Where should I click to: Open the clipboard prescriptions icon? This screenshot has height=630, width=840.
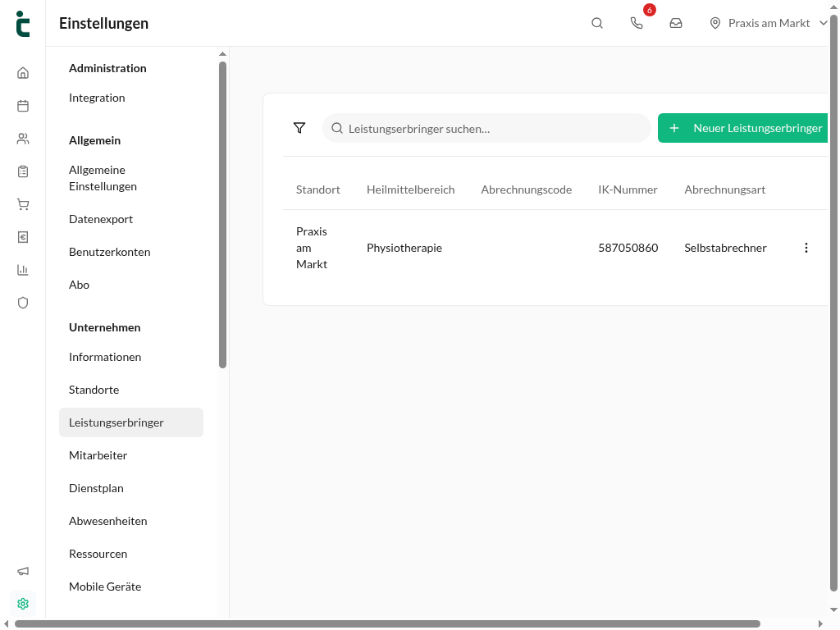click(23, 171)
